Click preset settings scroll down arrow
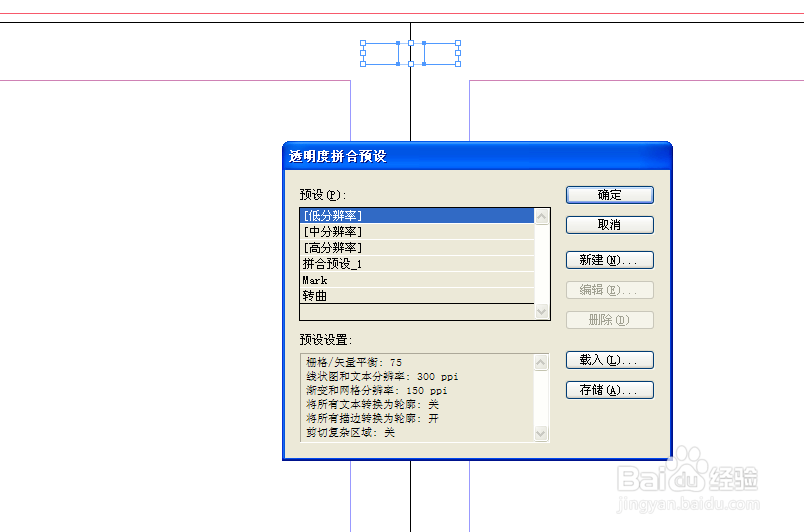804x532 pixels. pyautogui.click(x=540, y=434)
